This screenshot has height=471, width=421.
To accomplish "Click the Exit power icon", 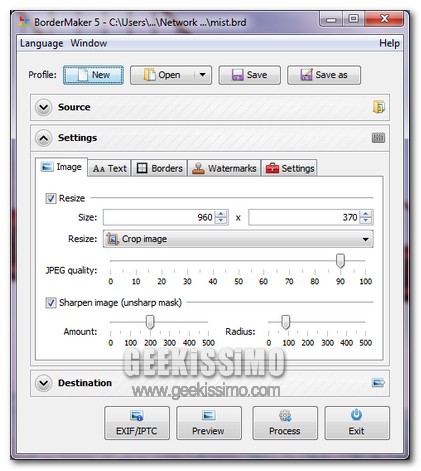I will 356,415.
